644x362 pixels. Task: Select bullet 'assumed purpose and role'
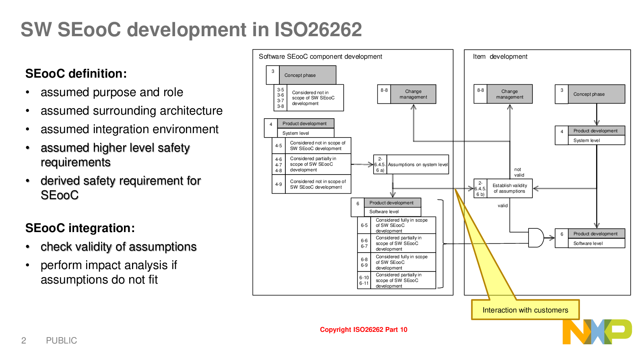(x=112, y=92)
